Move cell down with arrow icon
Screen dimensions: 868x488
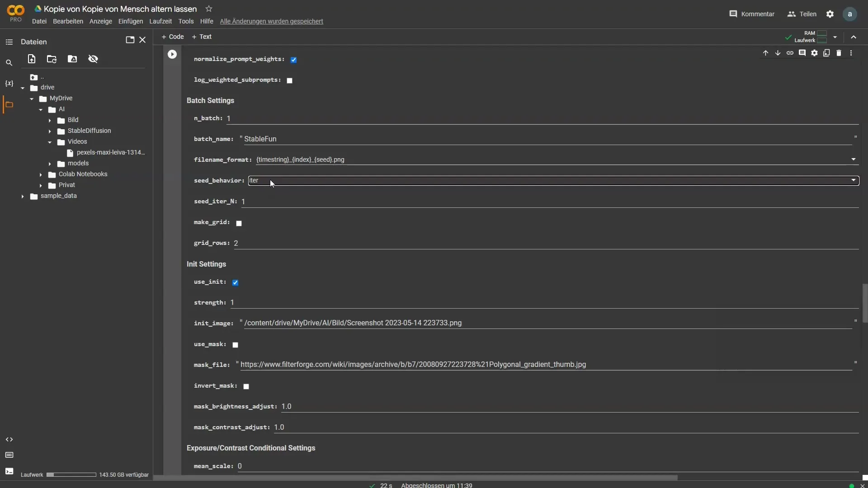pos(778,53)
